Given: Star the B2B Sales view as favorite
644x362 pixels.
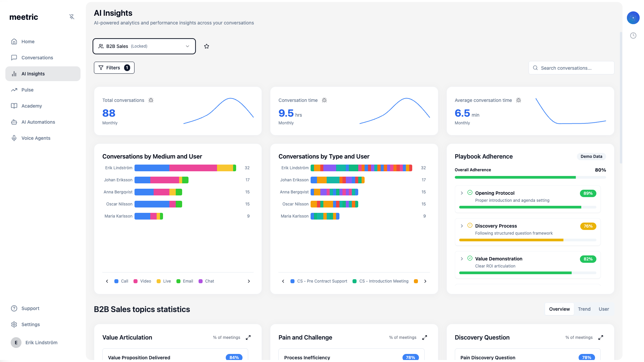Looking at the screenshot, I should [207, 46].
